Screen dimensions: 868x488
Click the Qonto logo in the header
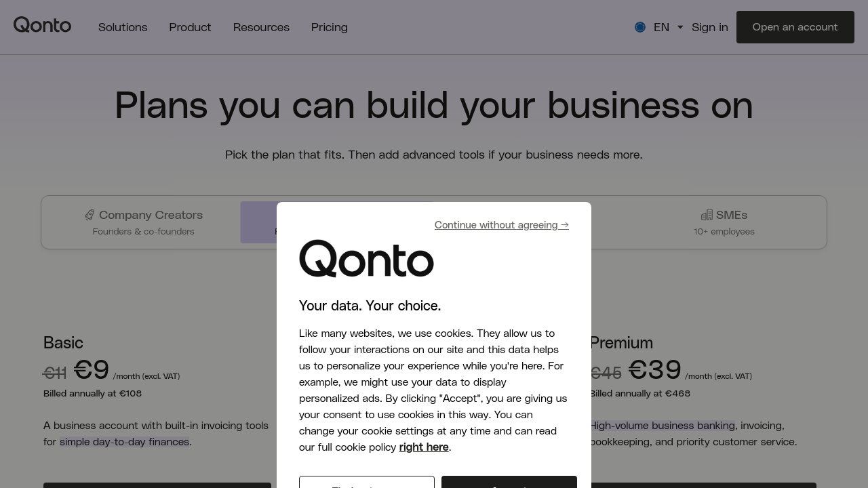coord(42,26)
